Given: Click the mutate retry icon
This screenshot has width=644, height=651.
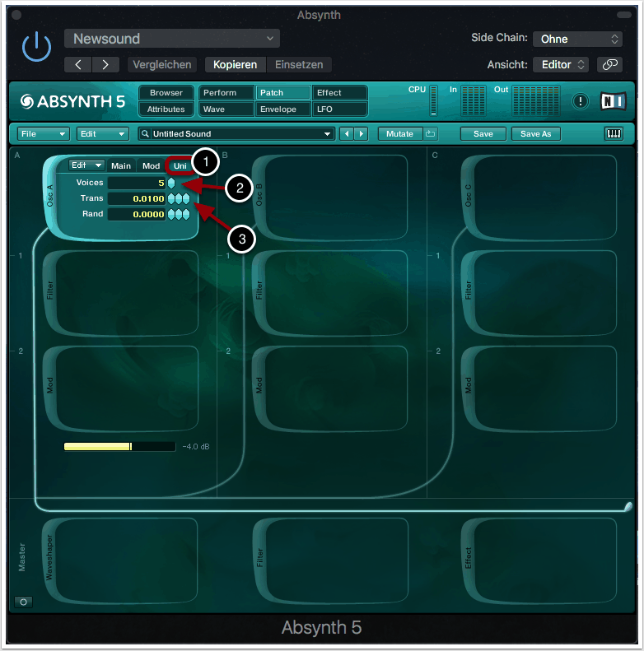Looking at the screenshot, I should coord(431,133).
